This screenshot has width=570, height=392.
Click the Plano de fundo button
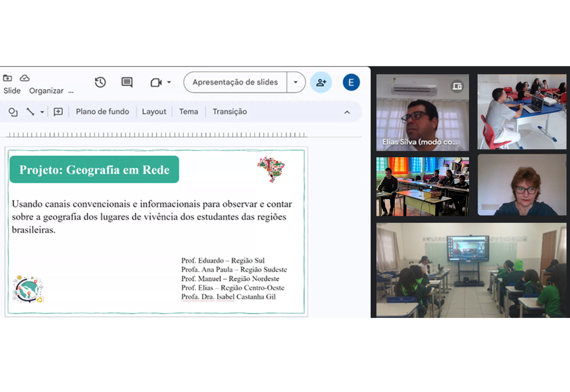tap(102, 112)
